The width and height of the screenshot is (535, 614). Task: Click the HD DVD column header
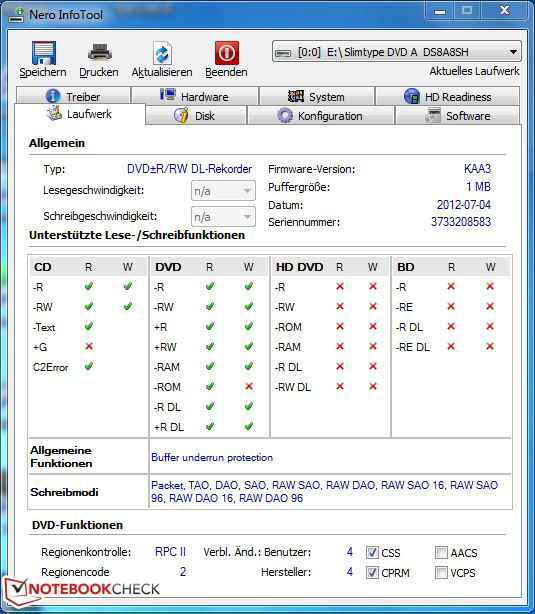pyautogui.click(x=300, y=267)
